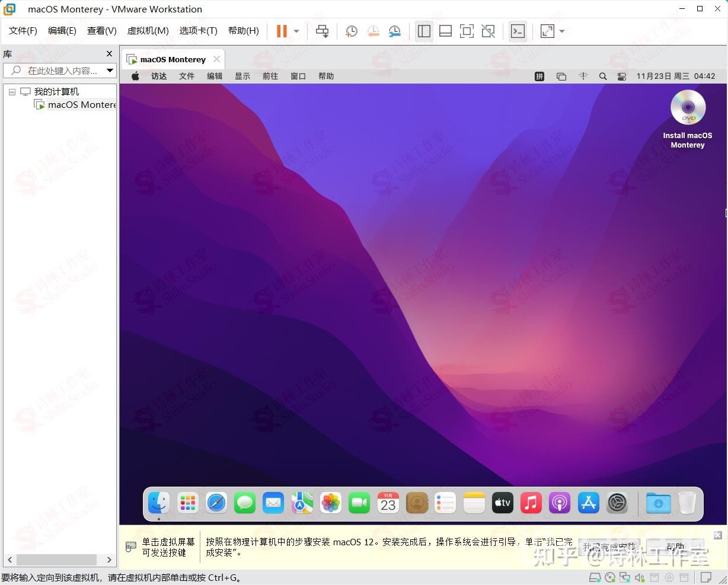Open the 虚拟机(M) menu

click(148, 30)
